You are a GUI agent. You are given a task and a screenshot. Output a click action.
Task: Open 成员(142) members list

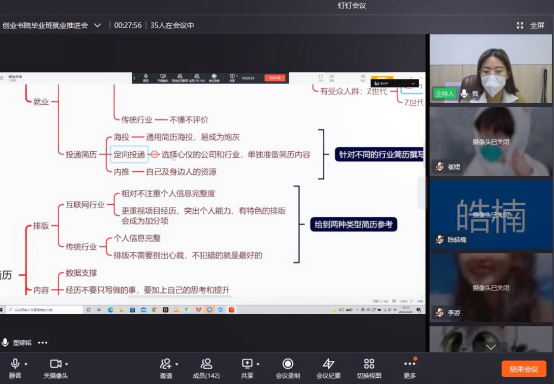[x=206, y=368]
